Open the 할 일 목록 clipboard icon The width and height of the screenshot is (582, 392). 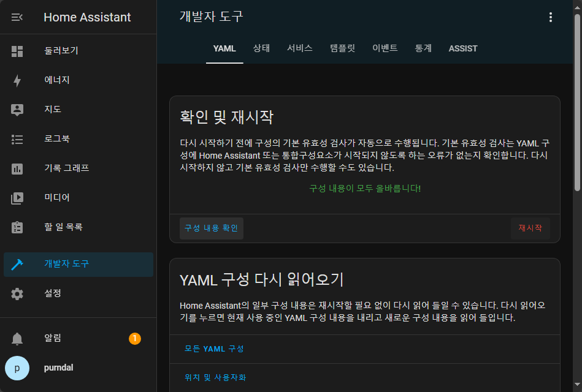[17, 227]
